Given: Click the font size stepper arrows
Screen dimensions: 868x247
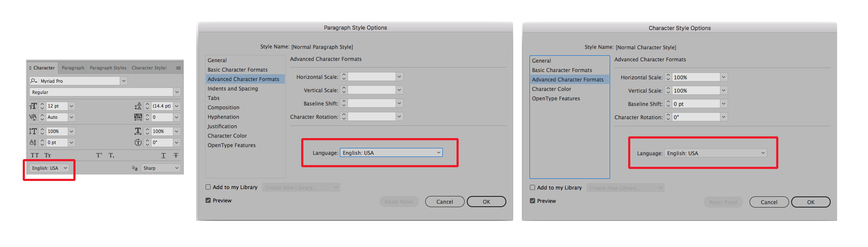Looking at the screenshot, I should [x=42, y=106].
